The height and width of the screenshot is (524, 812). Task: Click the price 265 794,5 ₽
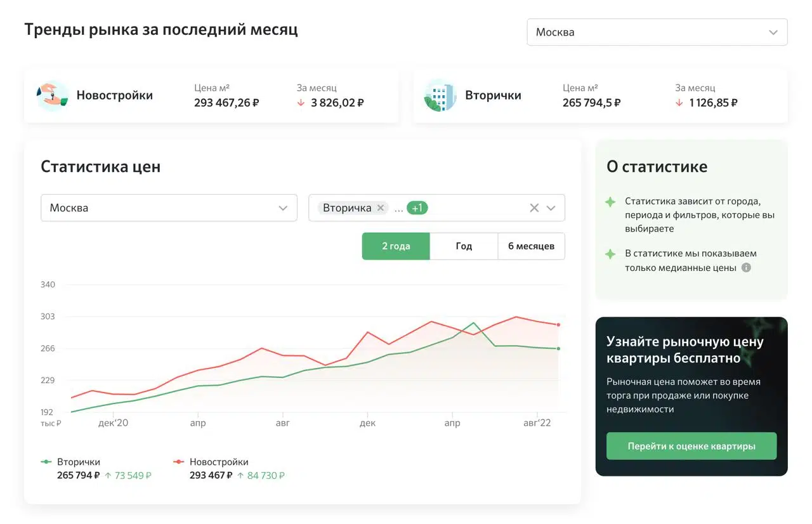[591, 103]
